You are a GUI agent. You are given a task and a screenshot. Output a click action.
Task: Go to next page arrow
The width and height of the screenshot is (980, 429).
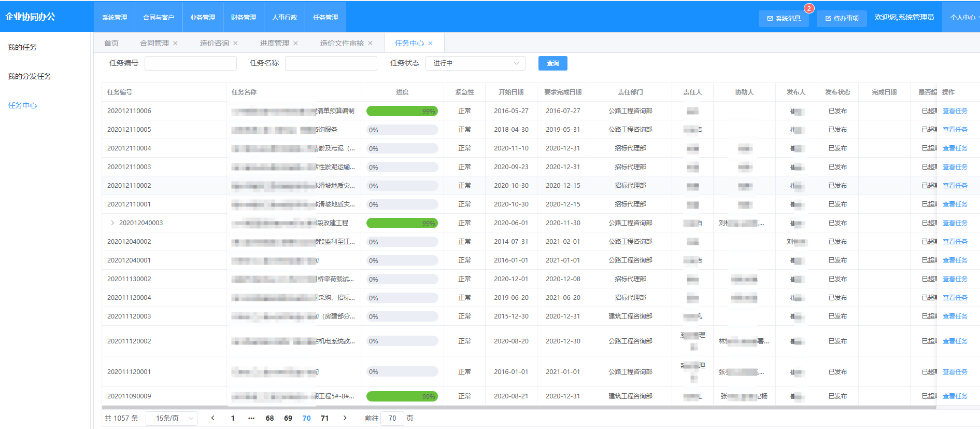tap(345, 418)
